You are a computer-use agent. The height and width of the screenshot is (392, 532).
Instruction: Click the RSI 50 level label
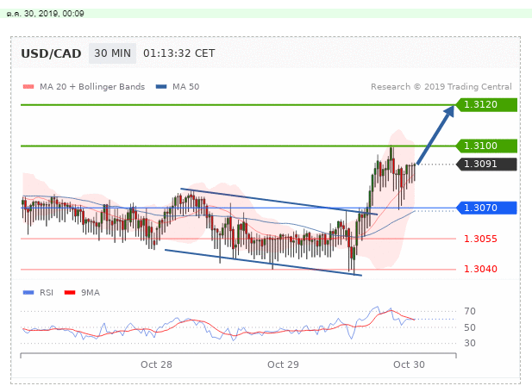(470, 327)
